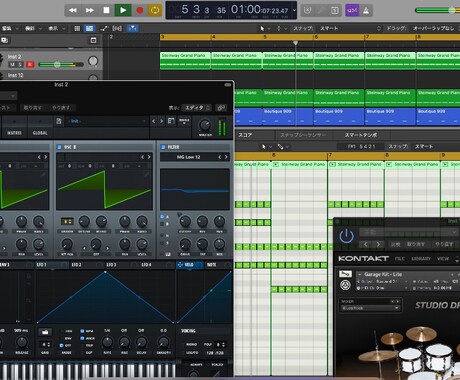The height and width of the screenshot is (380, 460).
Task: Open the Serum MENU dropdown
Action: [184, 122]
